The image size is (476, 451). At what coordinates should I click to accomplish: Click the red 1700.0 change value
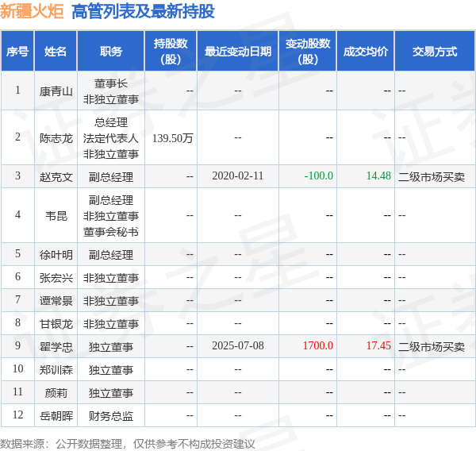click(x=318, y=345)
